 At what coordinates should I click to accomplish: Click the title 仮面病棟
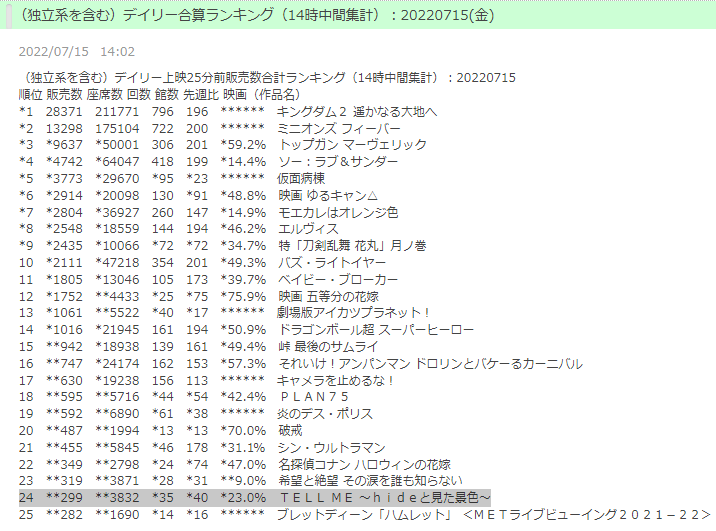coord(301,179)
